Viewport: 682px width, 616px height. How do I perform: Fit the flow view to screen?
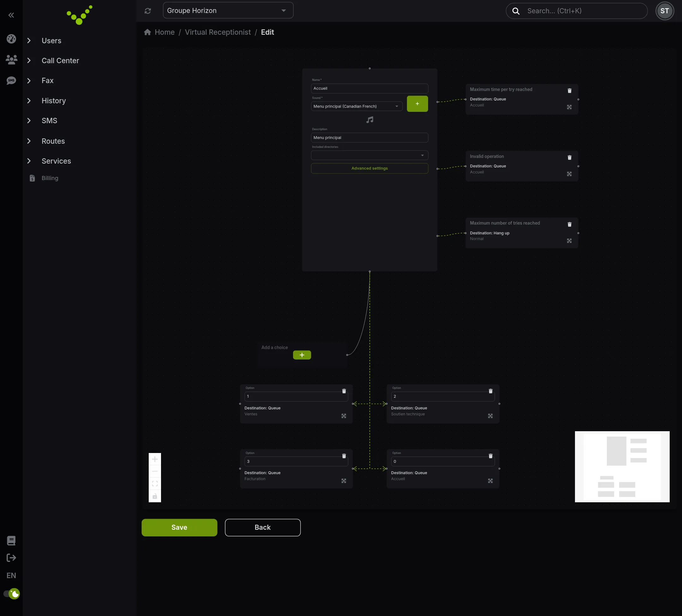coord(155,484)
